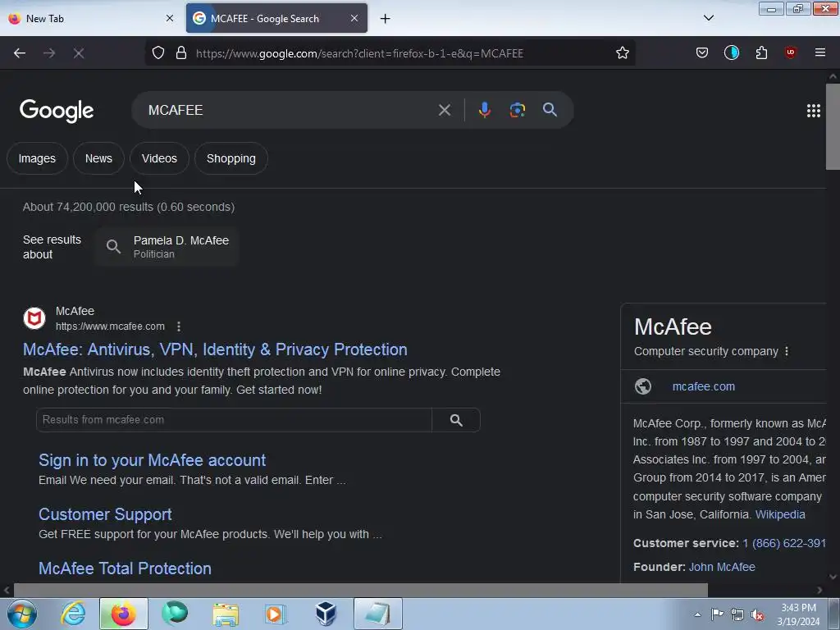
Task: Filter results by Videos
Action: [159, 158]
